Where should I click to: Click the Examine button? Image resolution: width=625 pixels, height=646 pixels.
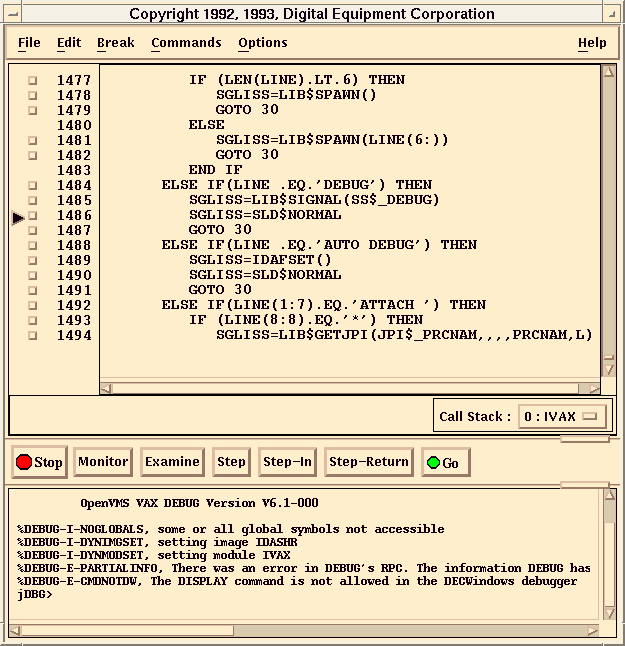[x=172, y=461]
